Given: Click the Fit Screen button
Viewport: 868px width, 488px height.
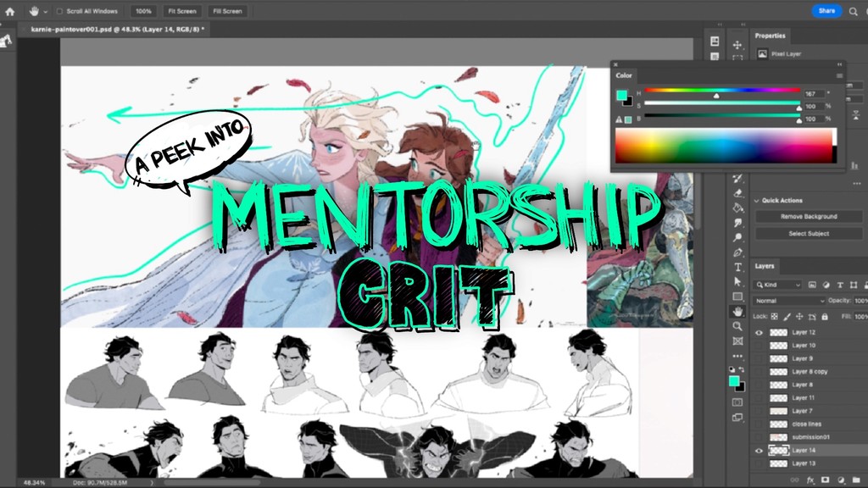Looking at the screenshot, I should click(182, 11).
